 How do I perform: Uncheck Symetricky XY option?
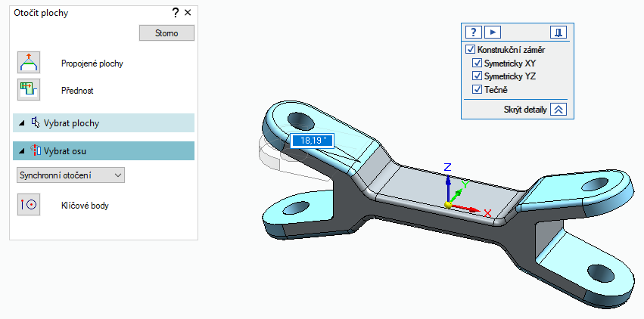tap(477, 63)
